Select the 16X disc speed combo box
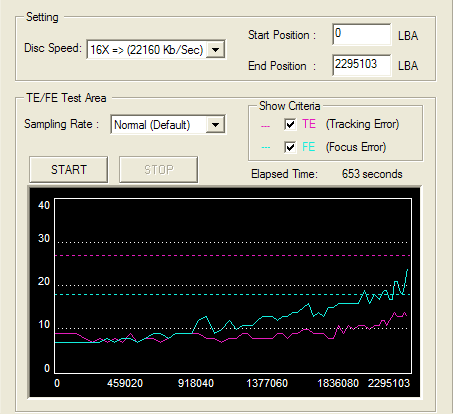Viewport: 453px width, 414px height. (x=156, y=50)
